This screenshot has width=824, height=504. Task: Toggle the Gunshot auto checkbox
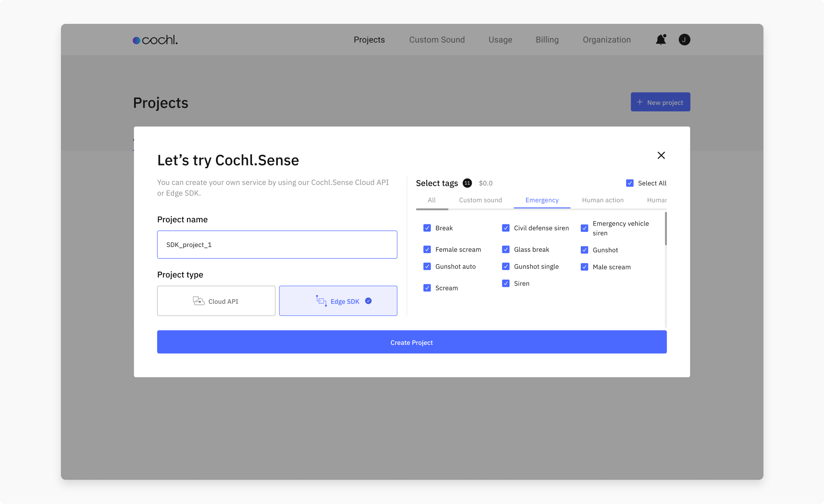[427, 267]
